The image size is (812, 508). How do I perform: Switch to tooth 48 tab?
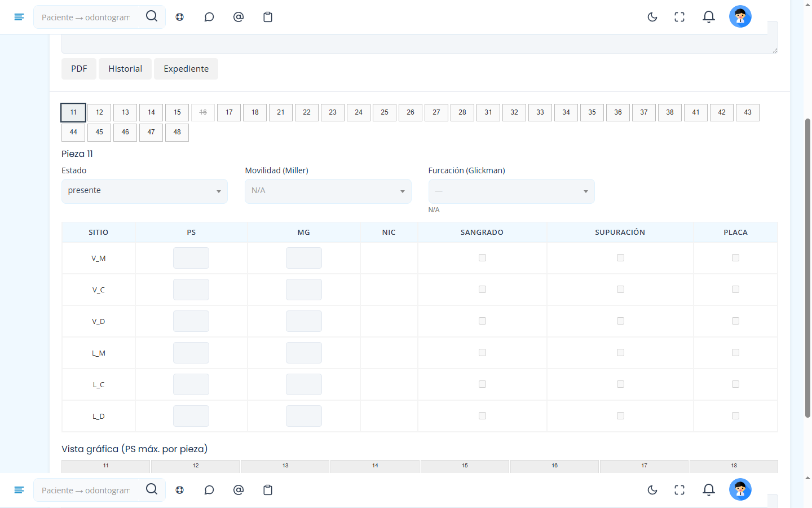click(x=177, y=132)
